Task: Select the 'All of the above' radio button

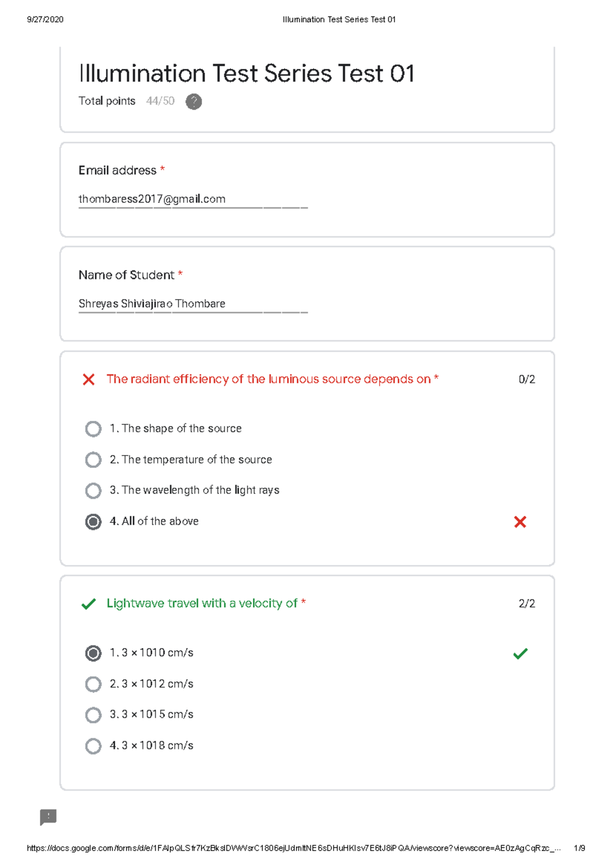Action: tap(93, 522)
